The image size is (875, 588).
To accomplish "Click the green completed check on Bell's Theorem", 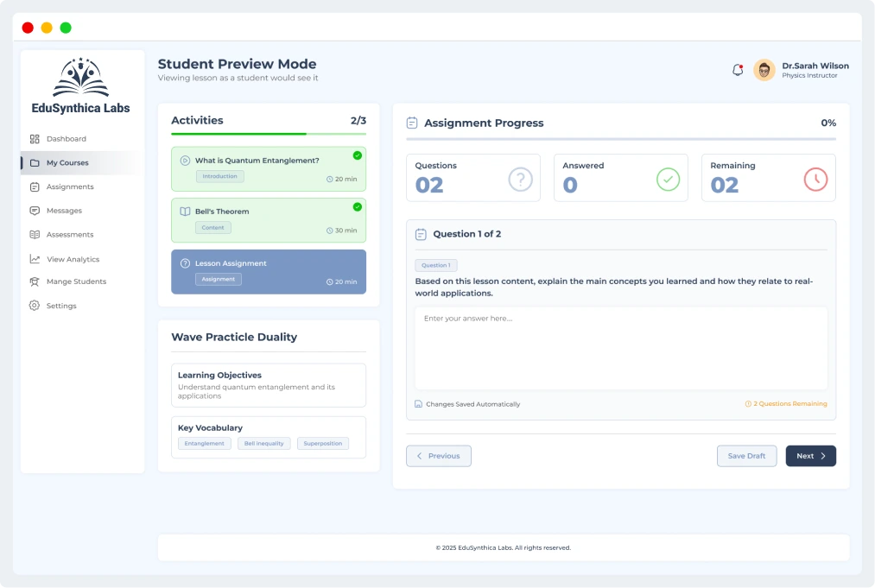I will (x=358, y=207).
